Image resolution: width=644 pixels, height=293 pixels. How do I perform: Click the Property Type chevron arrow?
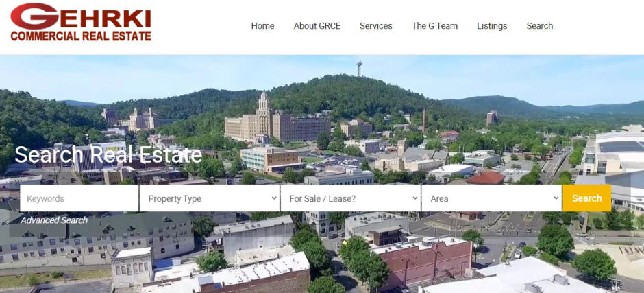[274, 198]
